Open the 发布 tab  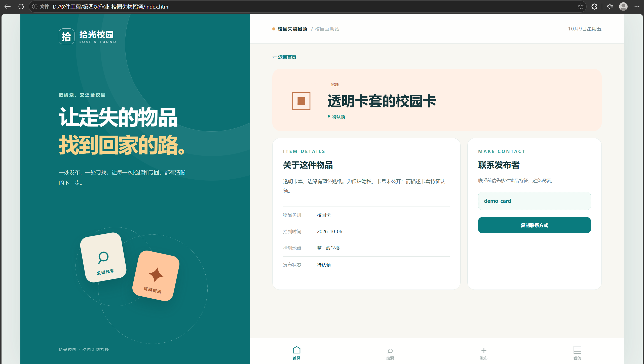(484, 353)
